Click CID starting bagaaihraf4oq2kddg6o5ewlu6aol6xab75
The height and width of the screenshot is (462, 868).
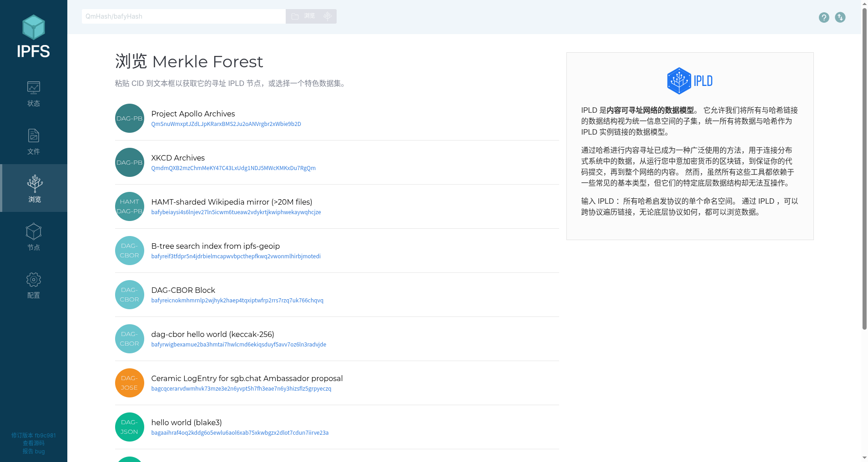tap(240, 433)
